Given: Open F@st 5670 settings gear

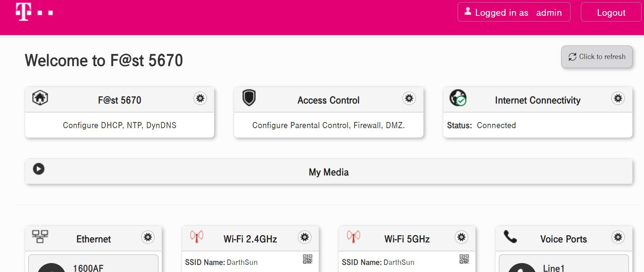Looking at the screenshot, I should coord(200,98).
